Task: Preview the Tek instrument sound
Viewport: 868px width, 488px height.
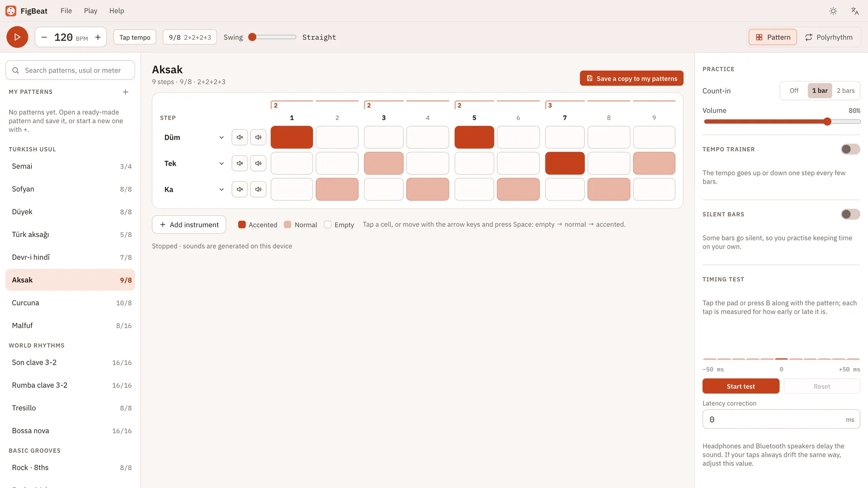Action: pyautogui.click(x=258, y=163)
